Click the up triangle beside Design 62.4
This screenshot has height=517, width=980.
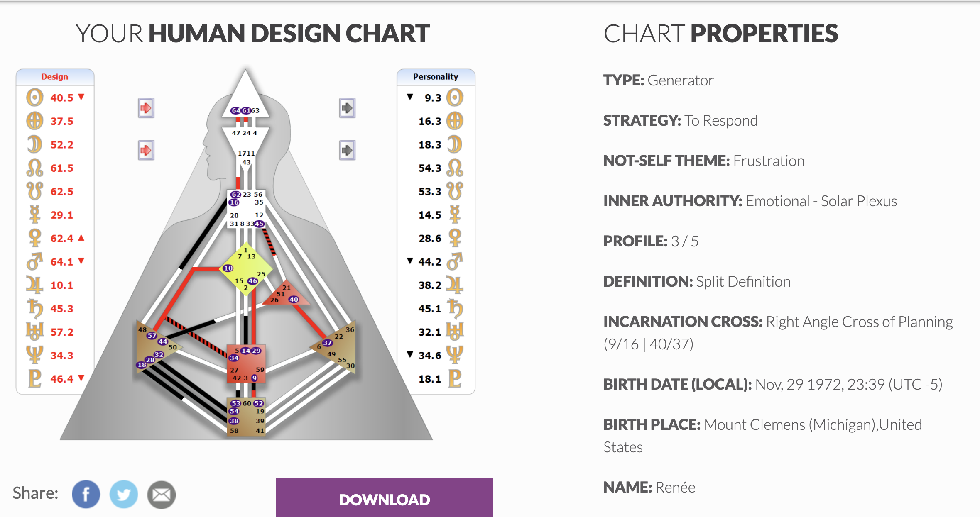coord(81,238)
